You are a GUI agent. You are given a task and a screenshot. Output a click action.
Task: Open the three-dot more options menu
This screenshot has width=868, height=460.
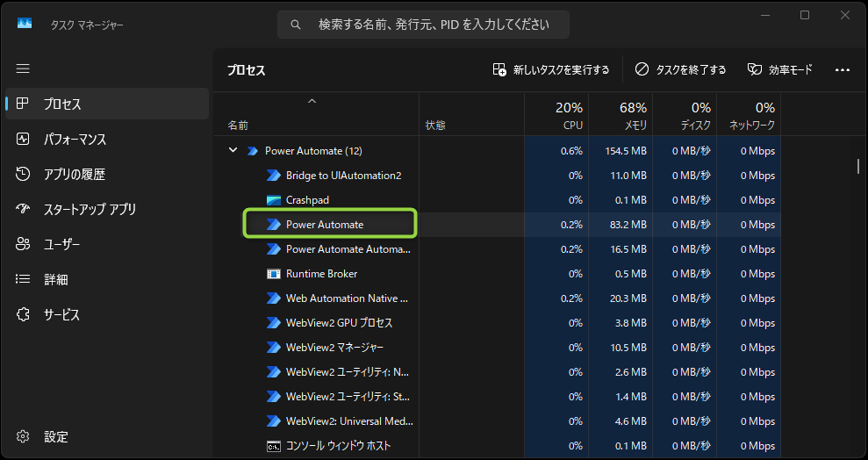click(843, 69)
